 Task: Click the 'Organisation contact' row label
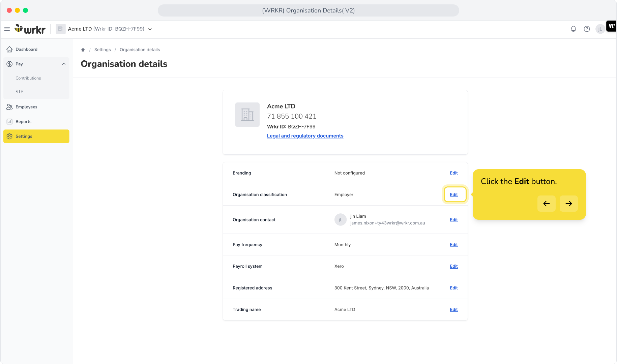point(254,220)
